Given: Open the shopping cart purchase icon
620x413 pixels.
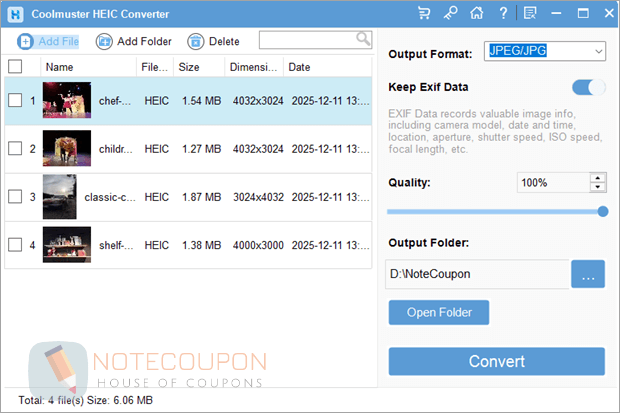Looking at the screenshot, I should point(424,13).
